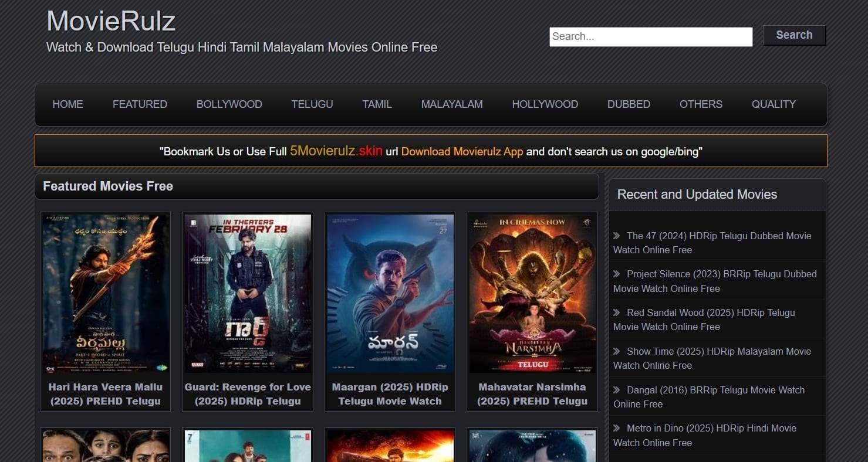Click chevron icon beside The 47 (2024)

click(617, 236)
